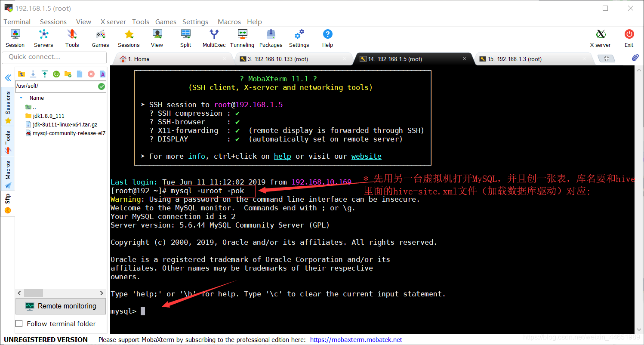Click the Sessions star toolbar icon
This screenshot has height=345, width=644.
(x=129, y=38)
